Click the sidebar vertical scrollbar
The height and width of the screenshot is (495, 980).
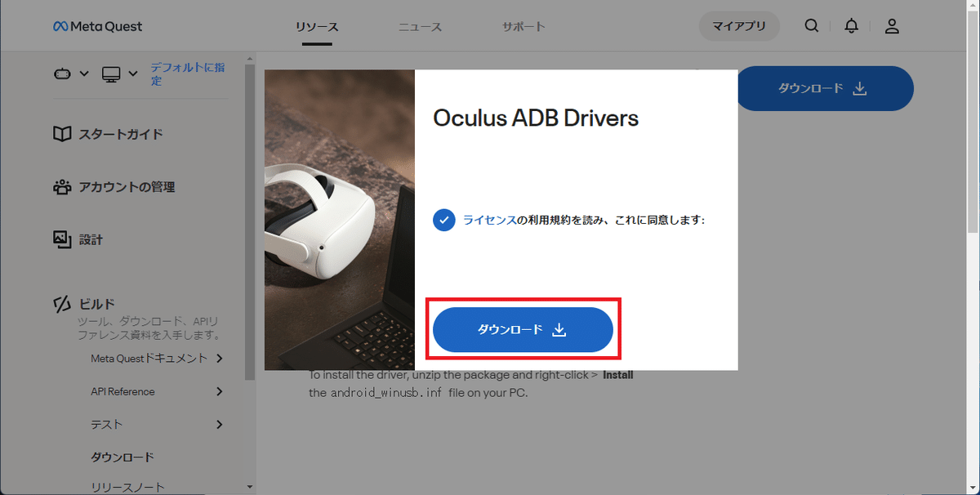[250, 221]
